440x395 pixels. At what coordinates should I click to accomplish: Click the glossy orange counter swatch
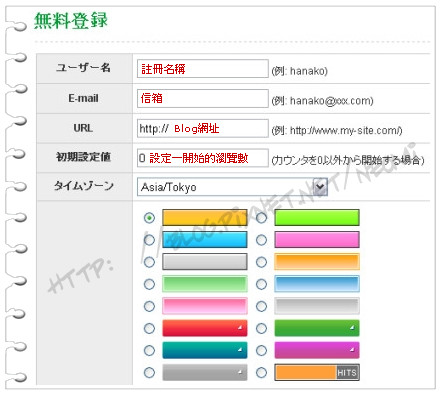pyautogui.click(x=317, y=262)
